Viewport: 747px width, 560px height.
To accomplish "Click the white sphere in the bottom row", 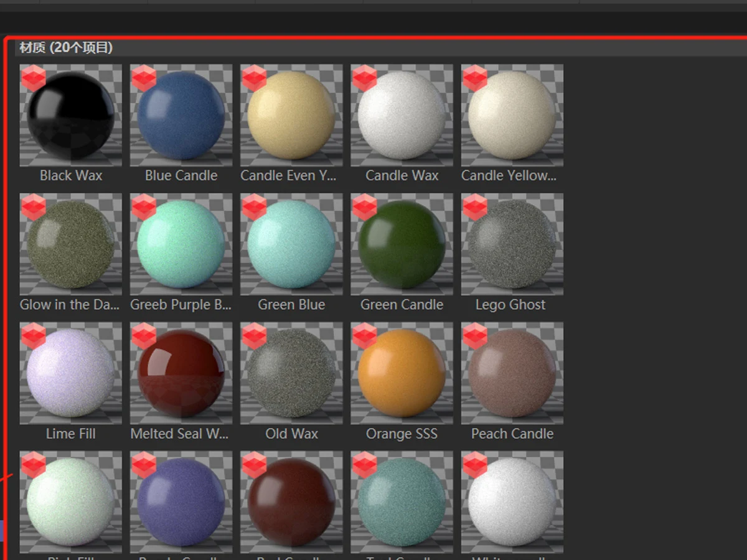I will tap(512, 503).
